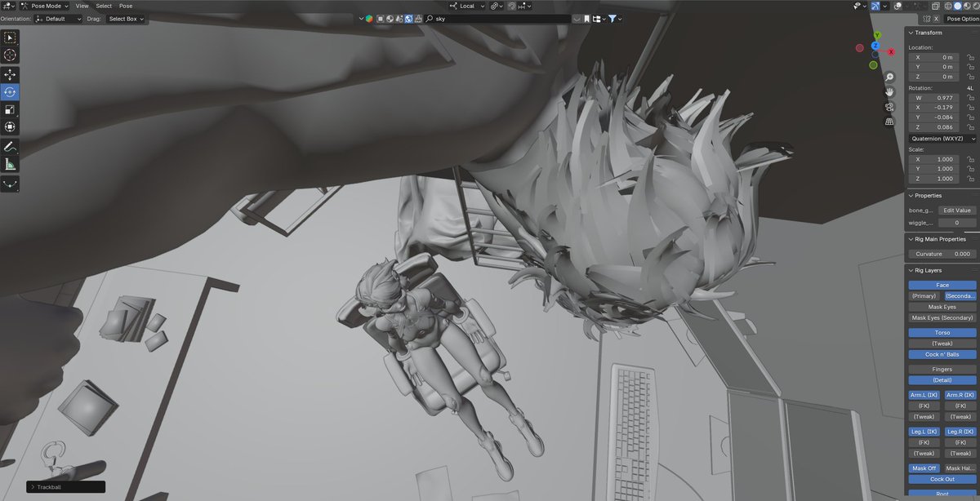
Task: Select the Breakdowner pose tool
Action: [x=10, y=184]
